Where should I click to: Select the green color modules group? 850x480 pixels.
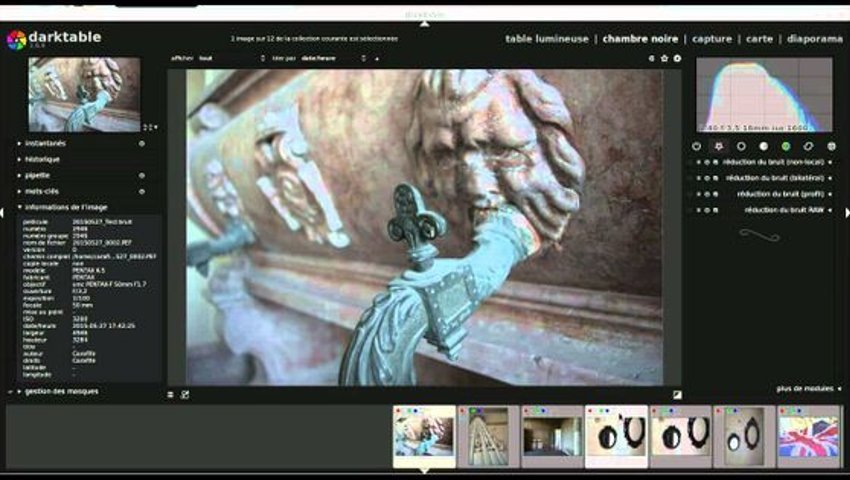pyautogui.click(x=785, y=146)
